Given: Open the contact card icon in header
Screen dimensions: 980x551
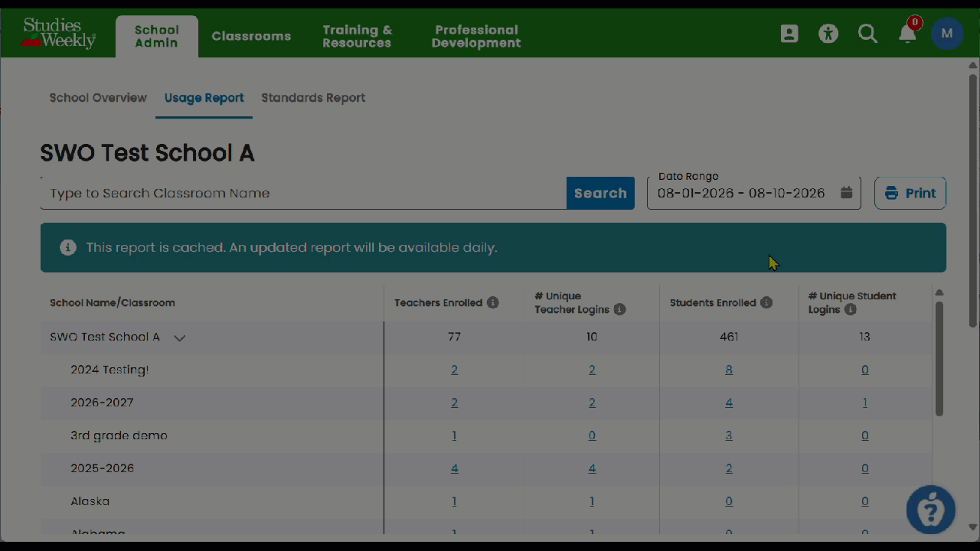Looking at the screenshot, I should (x=789, y=34).
